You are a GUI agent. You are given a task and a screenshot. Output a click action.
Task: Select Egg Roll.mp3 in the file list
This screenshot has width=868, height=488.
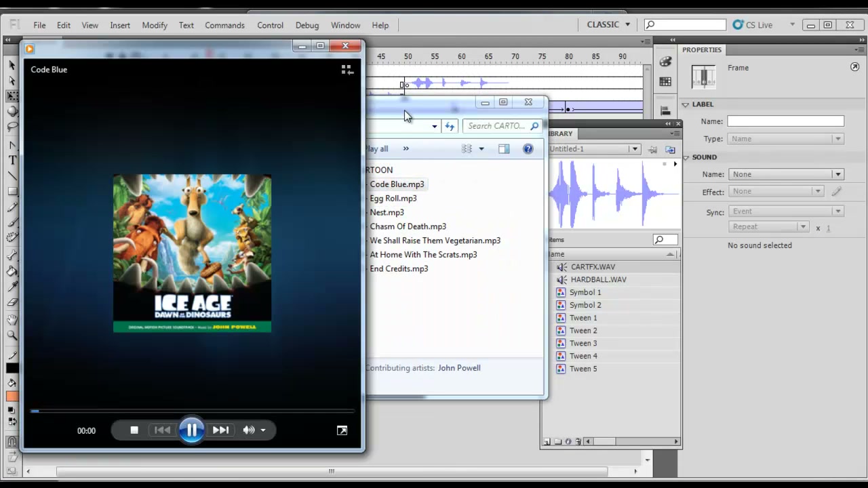[393, 199]
